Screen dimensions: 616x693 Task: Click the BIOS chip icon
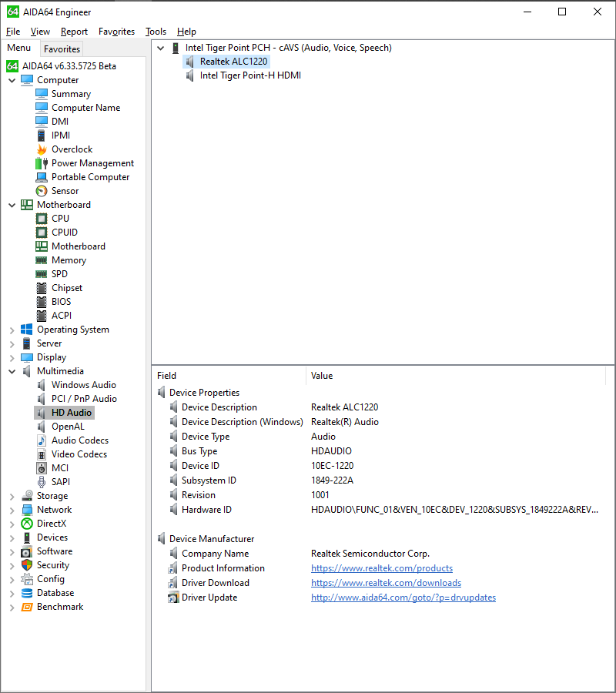click(x=42, y=302)
